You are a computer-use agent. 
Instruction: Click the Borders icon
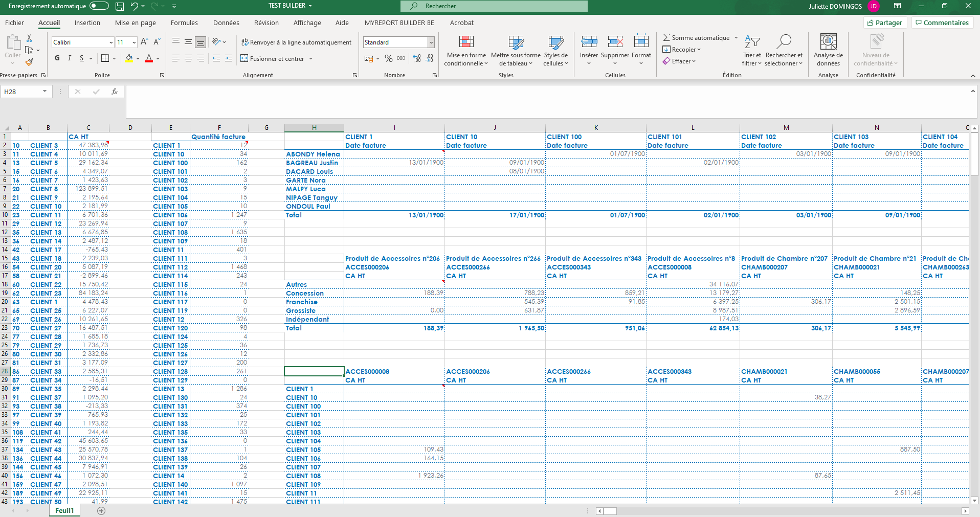(105, 58)
